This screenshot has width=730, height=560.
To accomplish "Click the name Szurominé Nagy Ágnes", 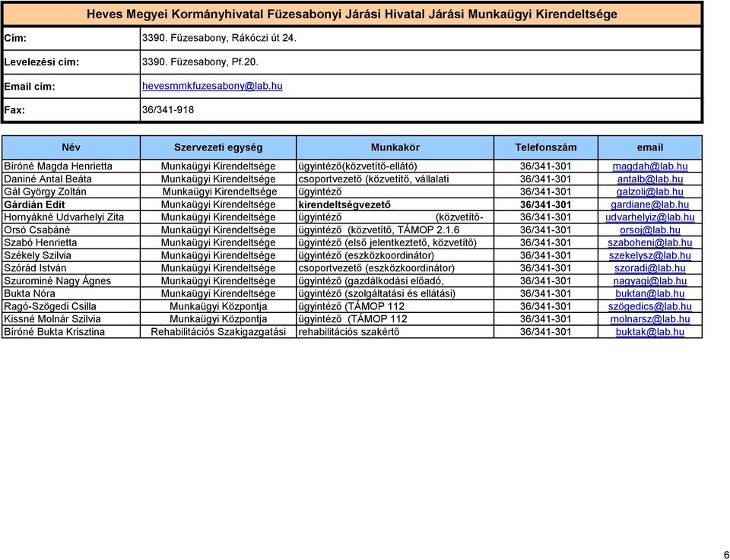I will point(58,281).
